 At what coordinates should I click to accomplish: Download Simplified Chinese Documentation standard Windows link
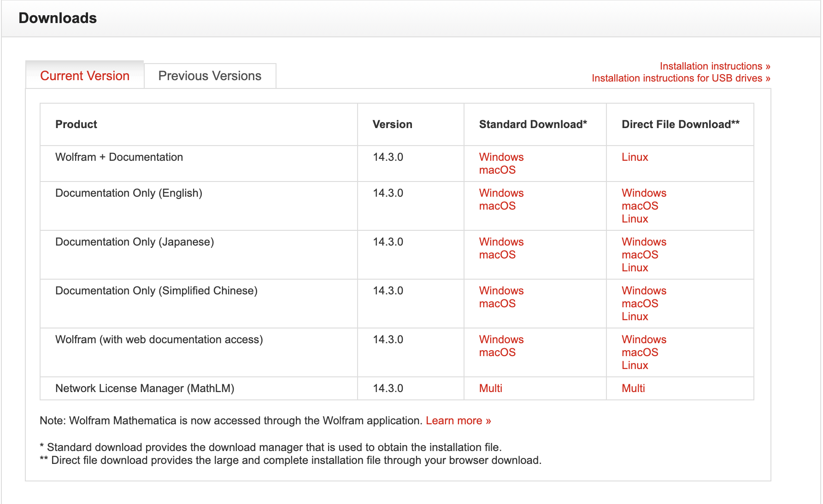(501, 291)
